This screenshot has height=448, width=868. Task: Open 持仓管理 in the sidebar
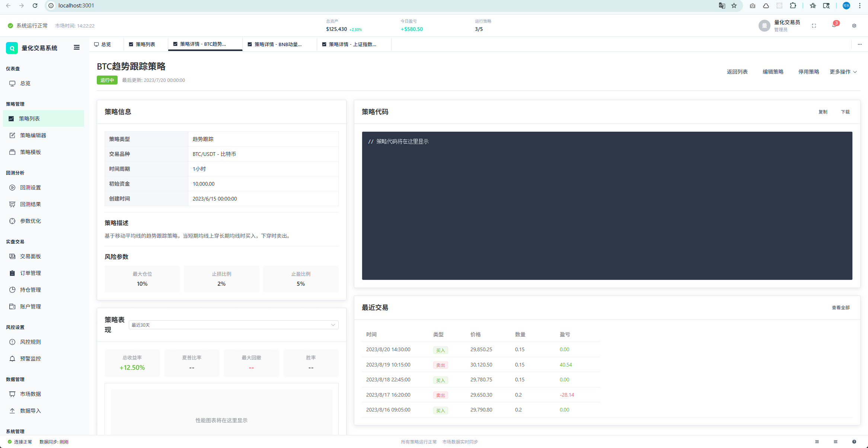coord(44,290)
